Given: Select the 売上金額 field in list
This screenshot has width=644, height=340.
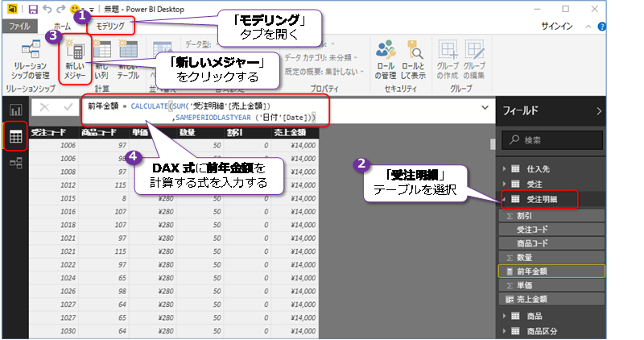Looking at the screenshot, I should tap(551, 299).
